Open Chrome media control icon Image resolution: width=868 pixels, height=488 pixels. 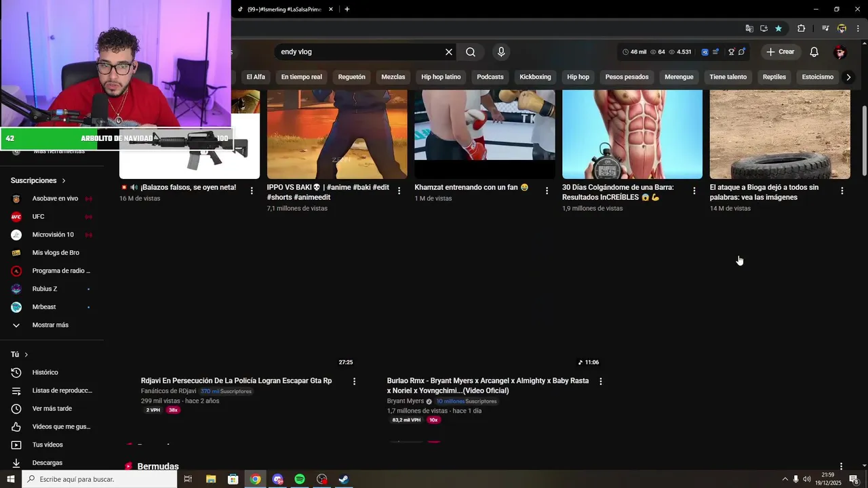825,28
